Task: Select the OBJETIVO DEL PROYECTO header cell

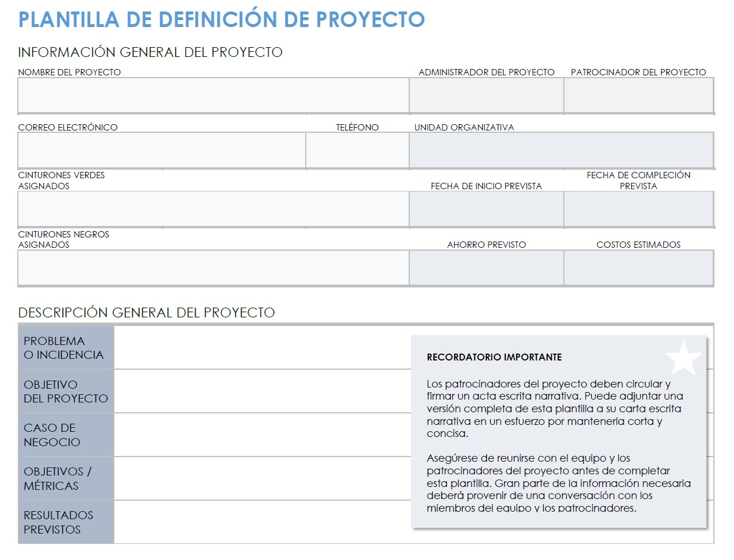Action: 66,391
